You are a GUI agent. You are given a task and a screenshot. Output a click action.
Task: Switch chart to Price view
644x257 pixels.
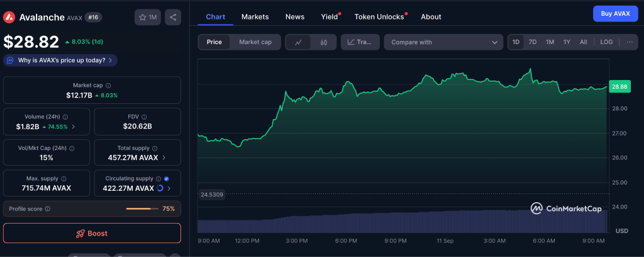point(214,42)
